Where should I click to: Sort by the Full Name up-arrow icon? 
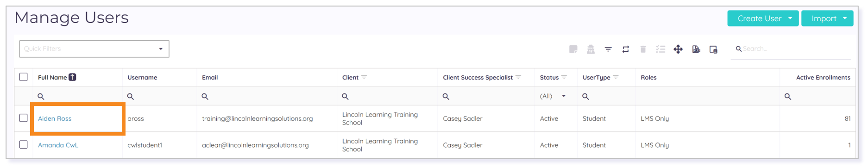72,77
